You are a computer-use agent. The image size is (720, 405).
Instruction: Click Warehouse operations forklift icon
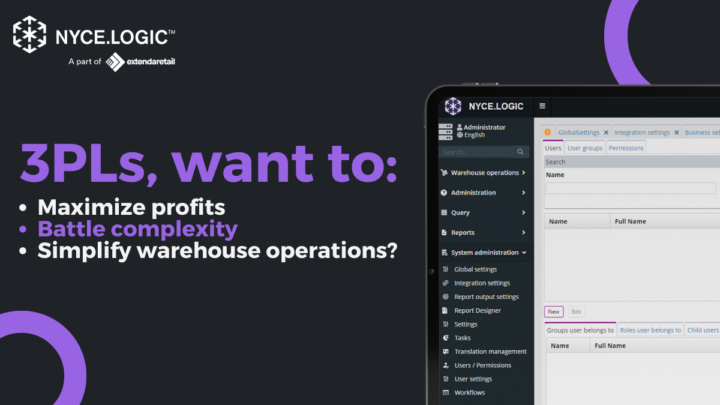(x=444, y=173)
